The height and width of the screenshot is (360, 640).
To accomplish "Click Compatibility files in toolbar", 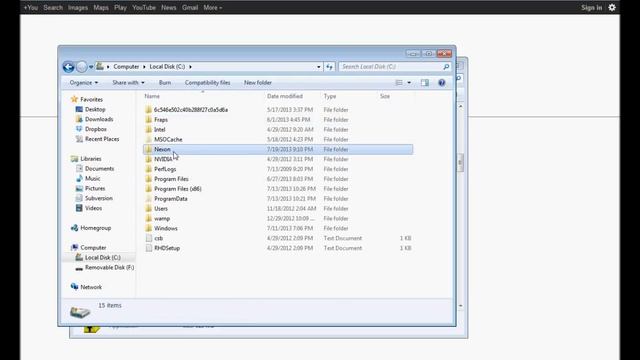I will (x=207, y=82).
